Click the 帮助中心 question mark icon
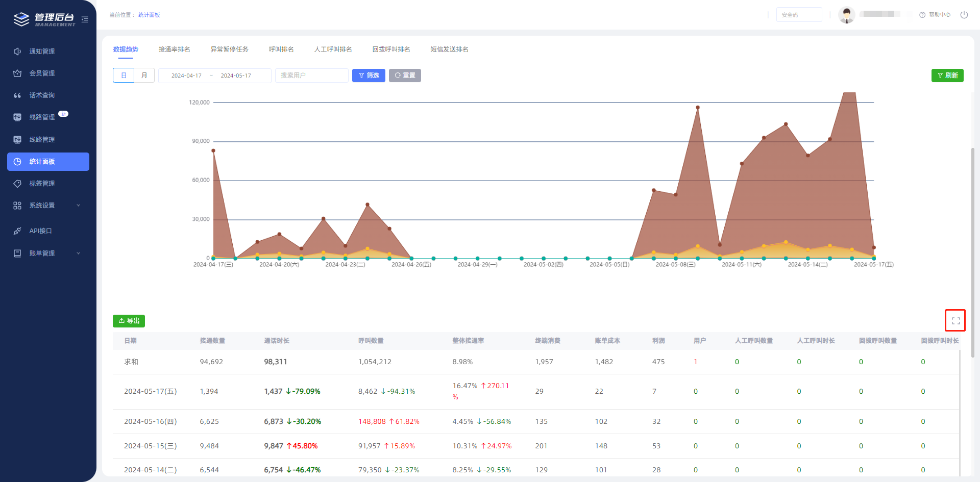 coord(922,15)
